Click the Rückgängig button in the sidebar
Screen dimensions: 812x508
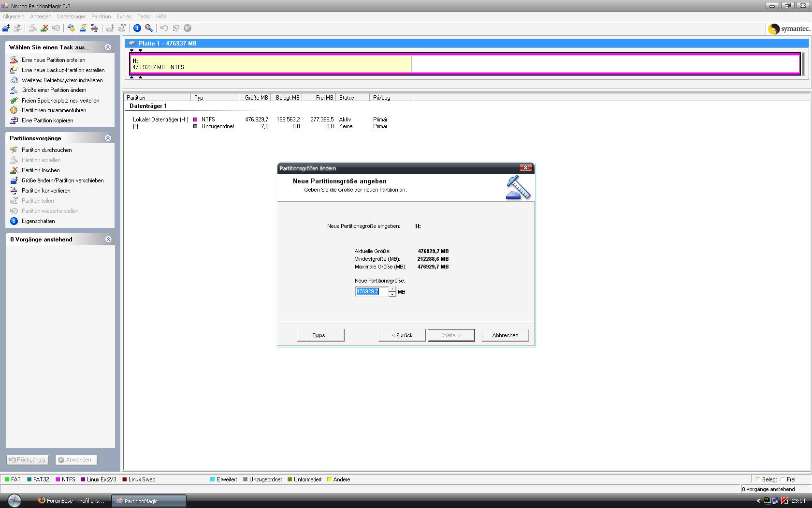[27, 460]
